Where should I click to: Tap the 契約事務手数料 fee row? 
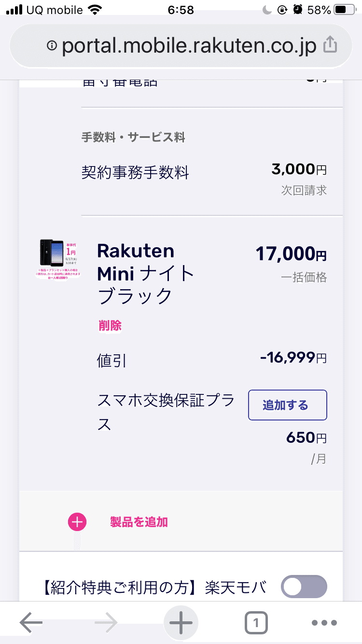point(135,172)
